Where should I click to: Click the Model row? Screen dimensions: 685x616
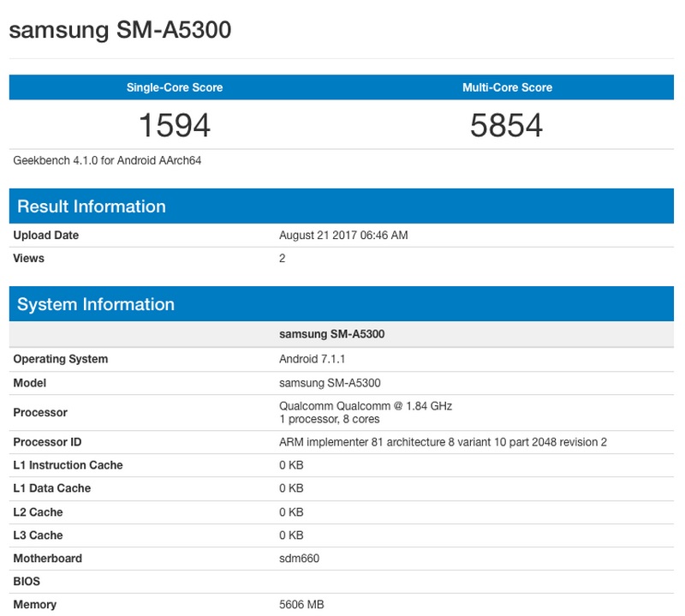[x=33, y=384]
